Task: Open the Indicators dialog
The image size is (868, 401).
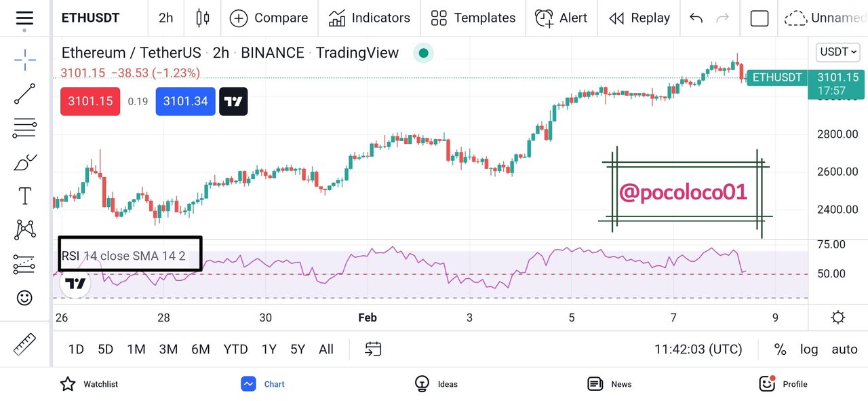Action: coord(369,18)
